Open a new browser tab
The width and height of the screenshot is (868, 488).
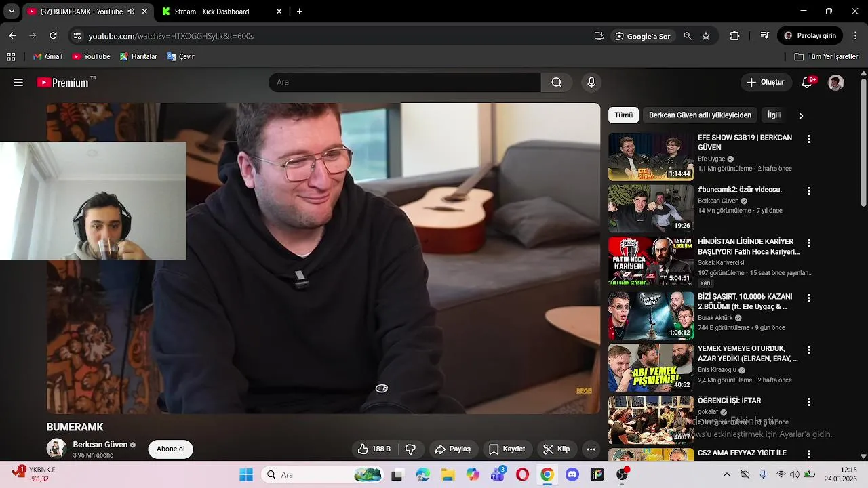pos(300,12)
